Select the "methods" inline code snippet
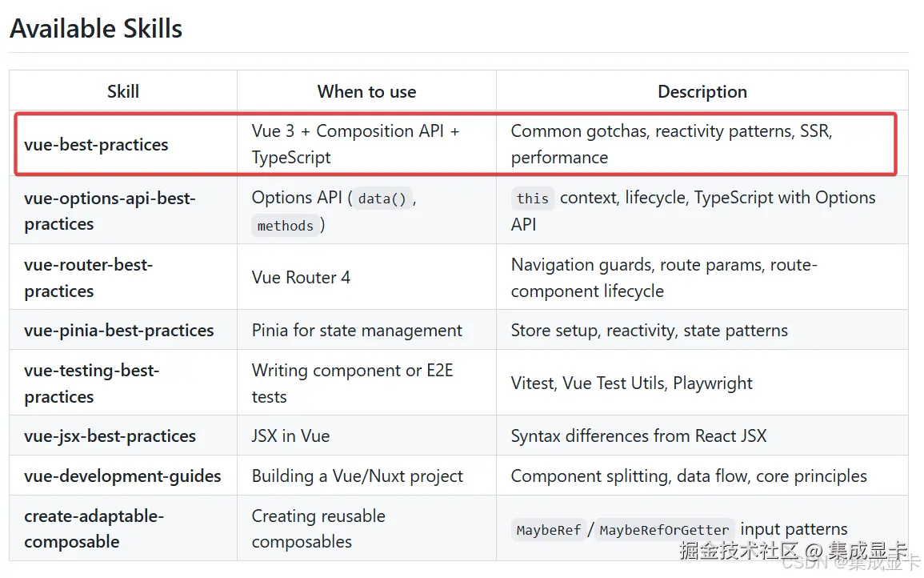 (x=285, y=226)
